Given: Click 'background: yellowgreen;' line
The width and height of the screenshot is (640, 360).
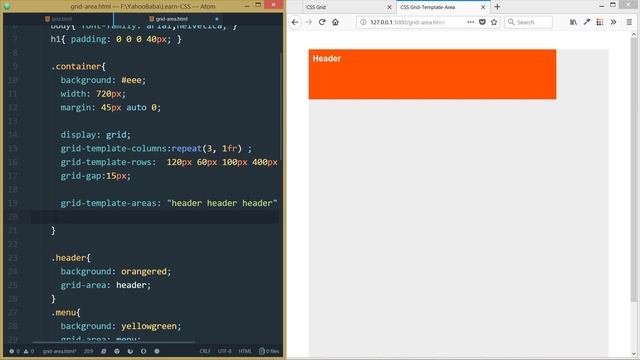Looking at the screenshot, I should 121,326.
